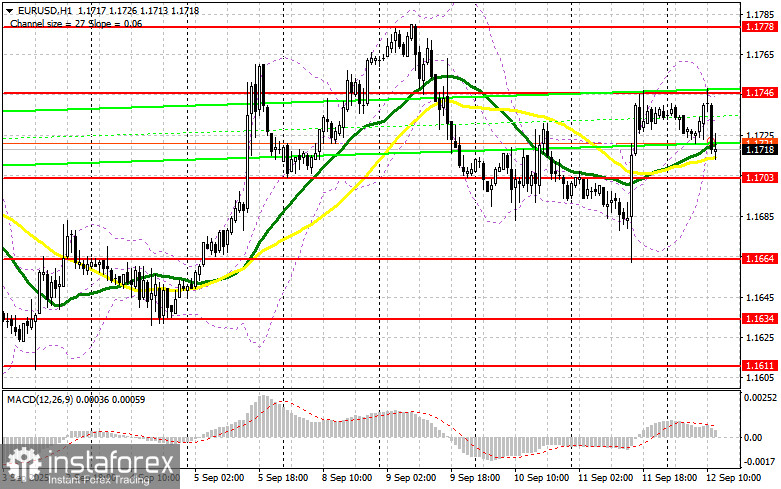Select the red 1.1634 level label
This screenshot has width=781, height=489.
pos(760,318)
